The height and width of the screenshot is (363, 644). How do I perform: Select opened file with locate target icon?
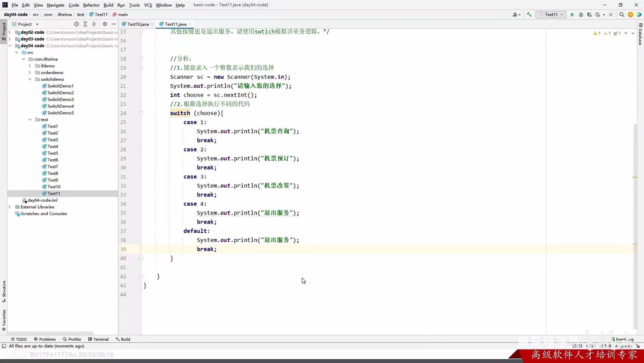pyautogui.click(x=76, y=24)
